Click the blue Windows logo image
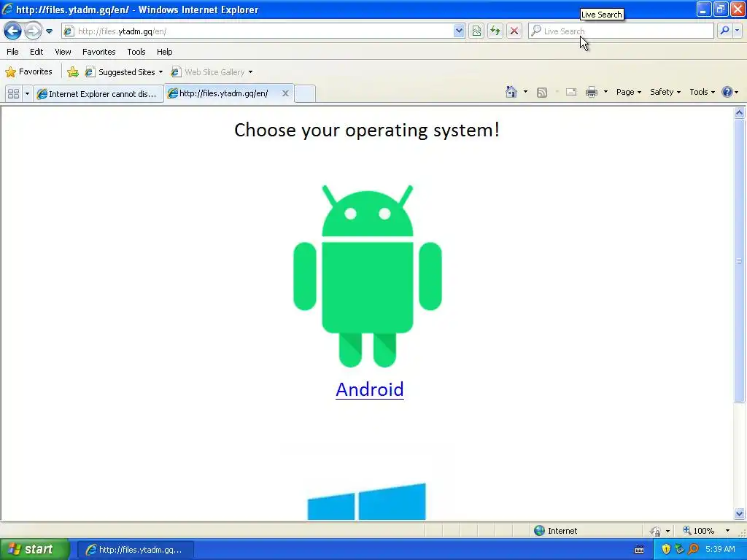This screenshot has height=560, width=747. [x=367, y=502]
